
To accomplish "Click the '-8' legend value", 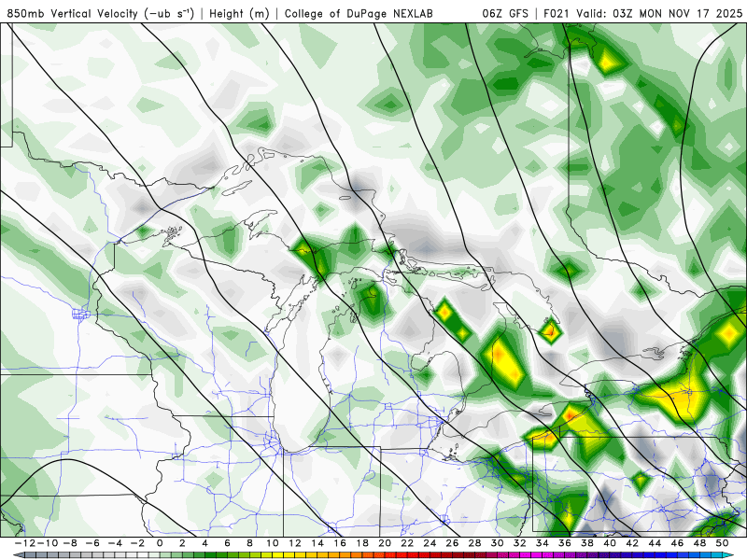I will tap(69, 543).
